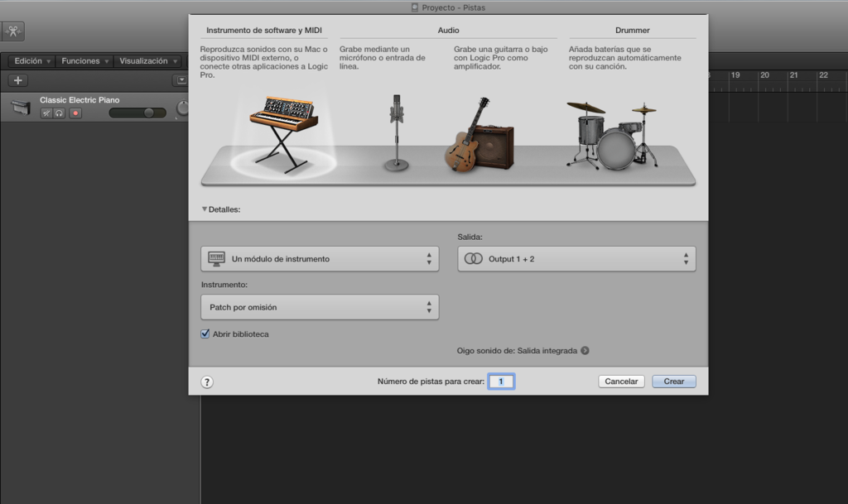Open the Output 1 + 2 dropdown
This screenshot has width=848, height=504.
(576, 259)
